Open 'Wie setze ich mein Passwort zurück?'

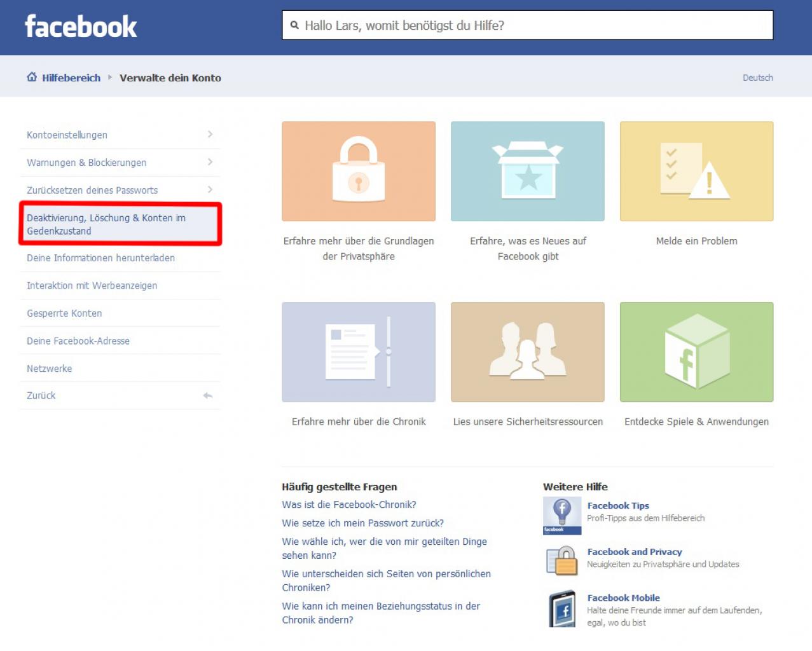point(363,523)
